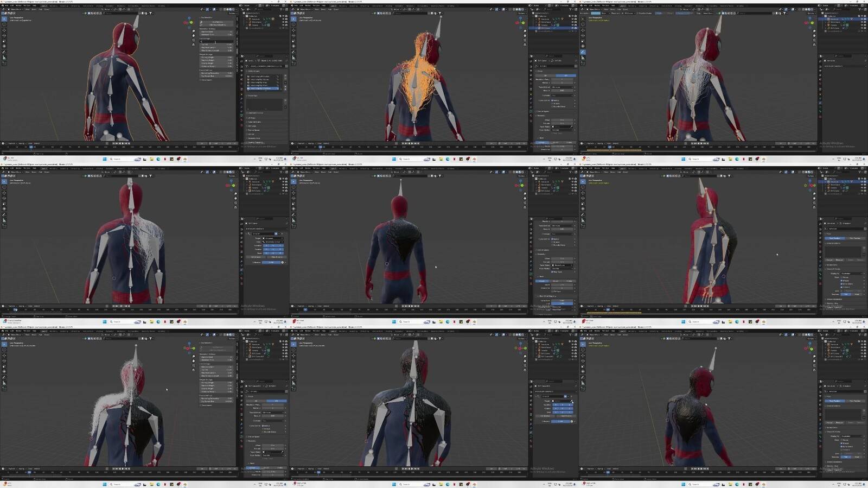Open viewport Add menu in middle-right window header
The image size is (868, 488).
(x=619, y=172)
